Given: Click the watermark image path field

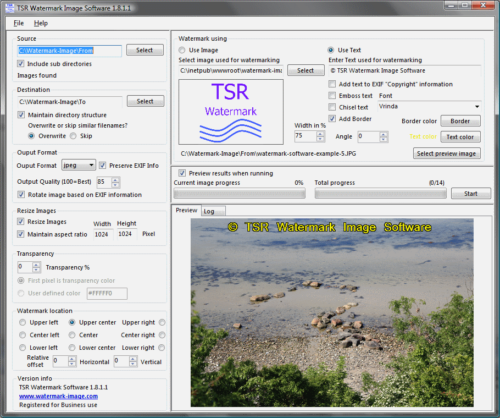Looking at the screenshot, I should [231, 70].
